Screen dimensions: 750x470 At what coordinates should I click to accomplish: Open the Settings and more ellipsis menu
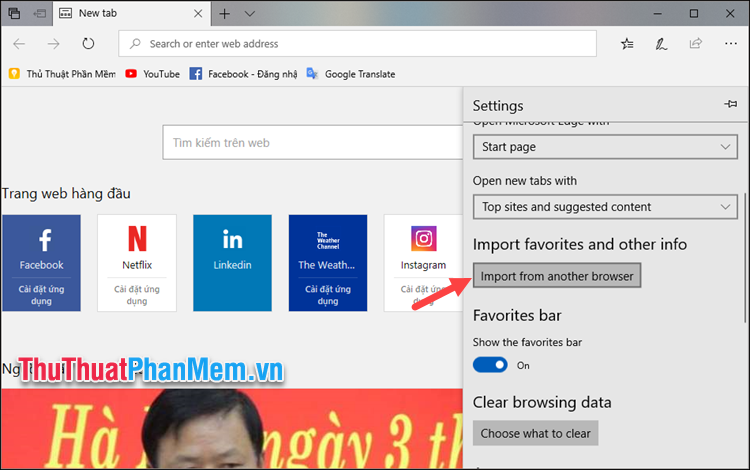click(x=730, y=44)
